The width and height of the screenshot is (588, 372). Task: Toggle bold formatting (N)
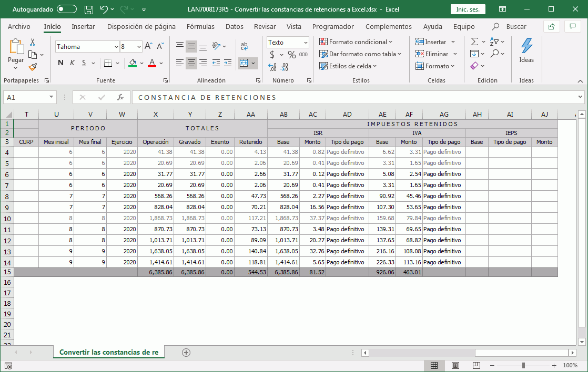coord(60,63)
